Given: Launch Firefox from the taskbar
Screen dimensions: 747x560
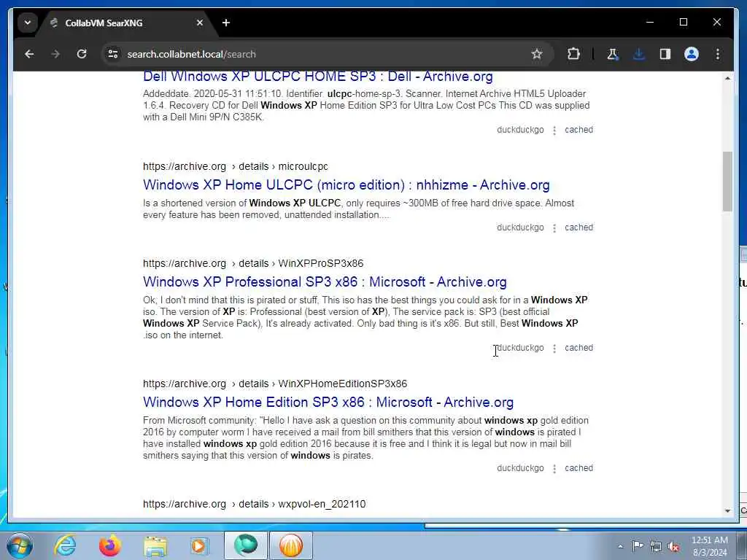Looking at the screenshot, I should [x=110, y=545].
